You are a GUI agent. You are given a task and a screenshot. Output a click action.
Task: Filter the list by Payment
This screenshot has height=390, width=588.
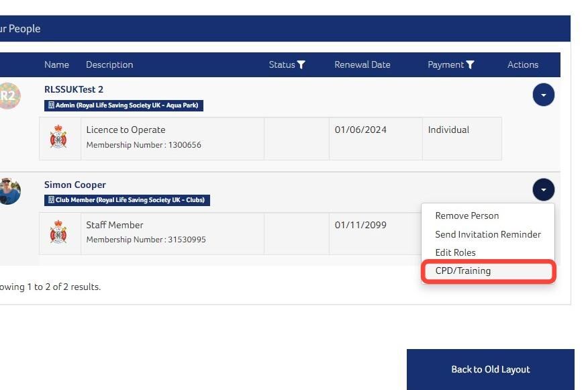pyautogui.click(x=470, y=65)
